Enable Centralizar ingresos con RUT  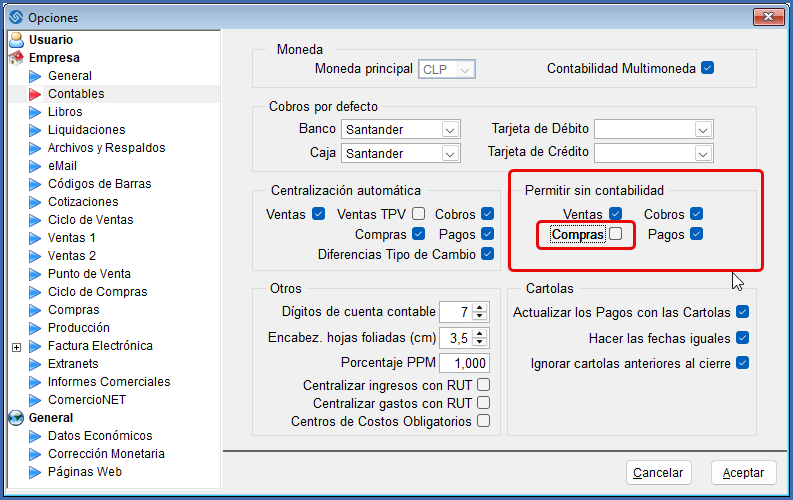pos(483,385)
